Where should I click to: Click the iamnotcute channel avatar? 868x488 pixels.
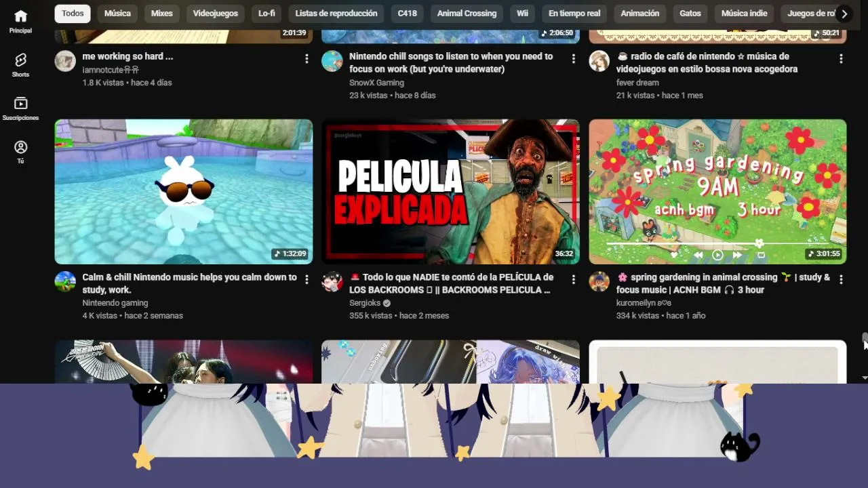coord(65,61)
